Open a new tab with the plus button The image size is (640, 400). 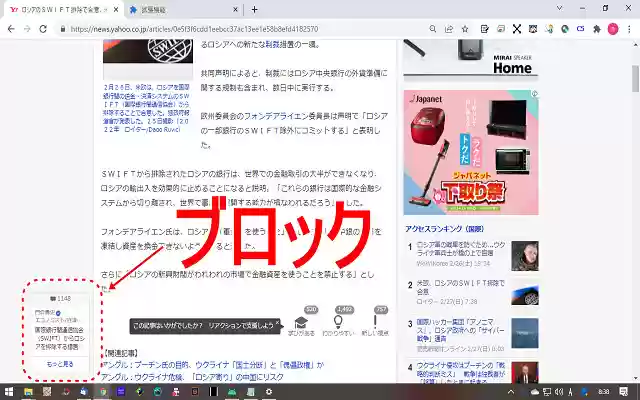pyautogui.click(x=254, y=9)
